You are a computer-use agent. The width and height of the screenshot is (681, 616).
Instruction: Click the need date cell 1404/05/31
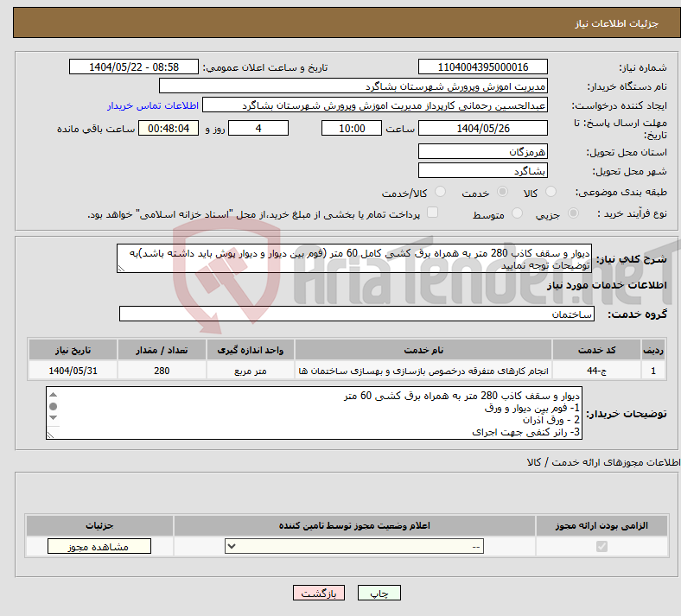pyautogui.click(x=73, y=371)
